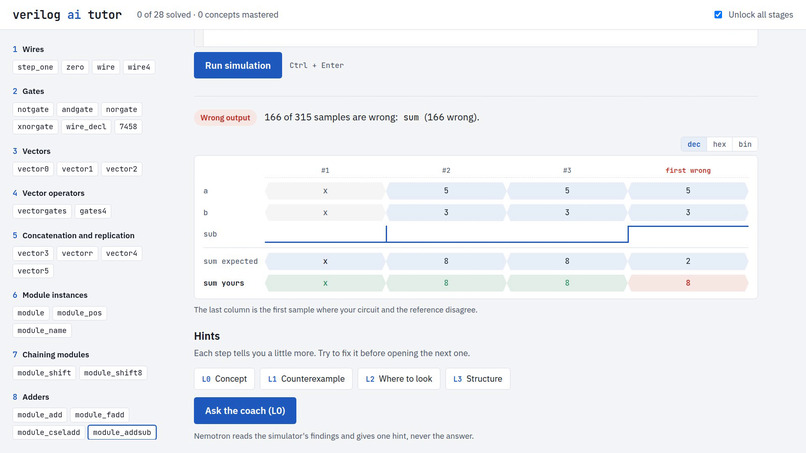Click sum yours value 8 in first wrong column

(x=688, y=283)
